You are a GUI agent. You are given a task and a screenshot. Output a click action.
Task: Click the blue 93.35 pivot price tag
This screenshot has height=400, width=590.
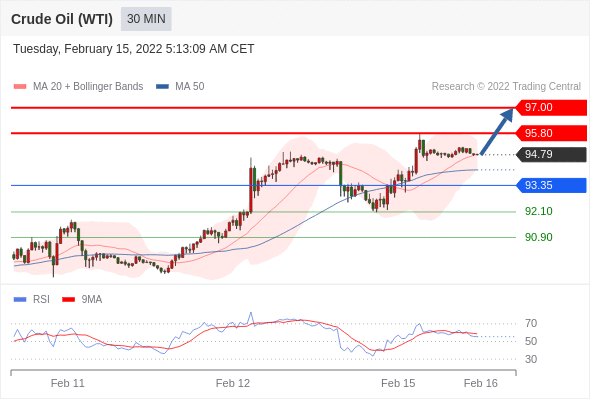click(551, 186)
